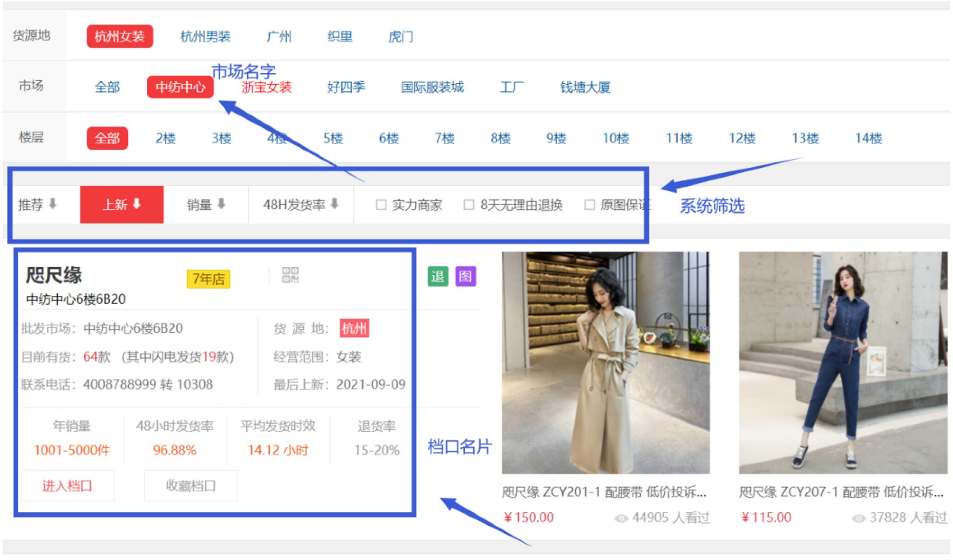The height and width of the screenshot is (560, 953).
Task: Select 中纺中心 market
Action: tap(180, 87)
